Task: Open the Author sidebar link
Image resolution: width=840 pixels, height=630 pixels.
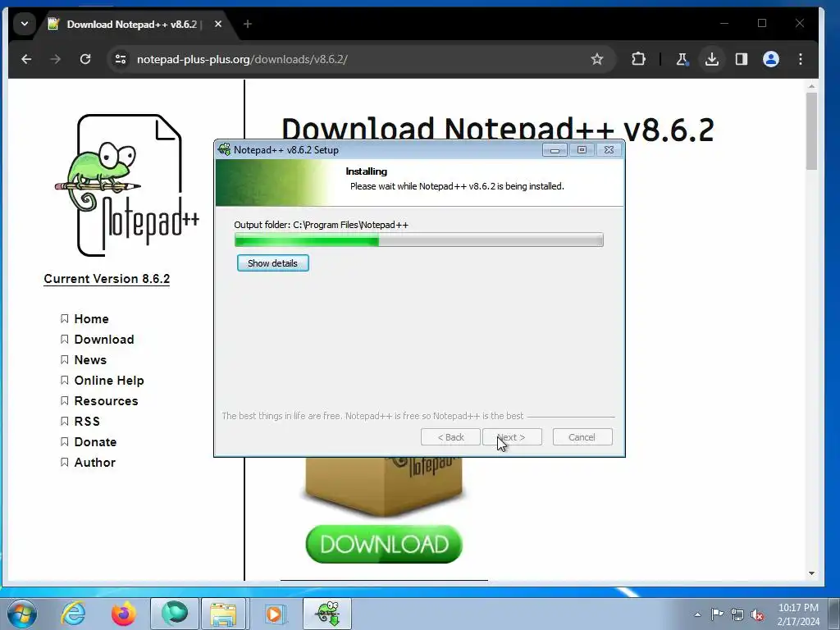Action: point(95,463)
